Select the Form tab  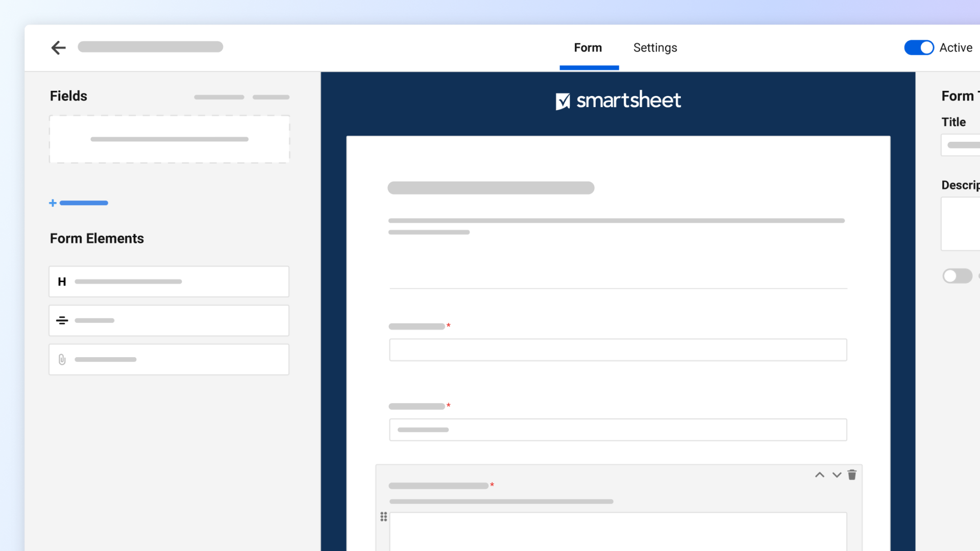tap(587, 47)
